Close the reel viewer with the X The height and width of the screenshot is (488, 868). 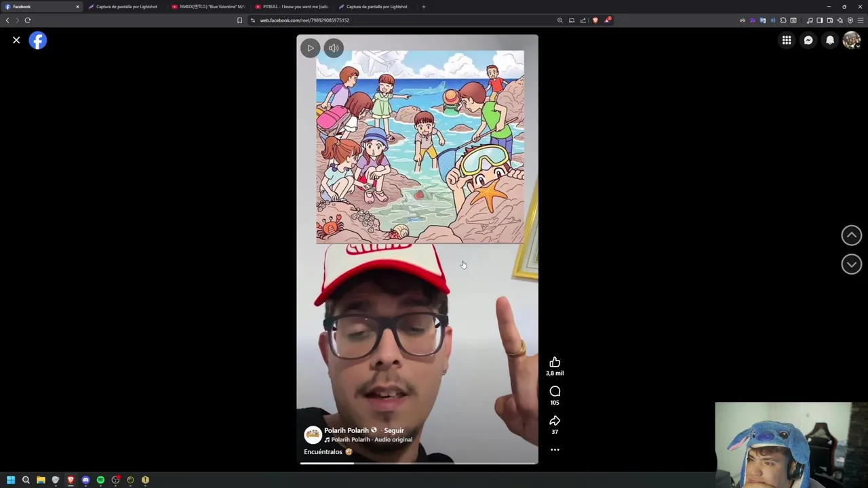pyautogui.click(x=16, y=41)
